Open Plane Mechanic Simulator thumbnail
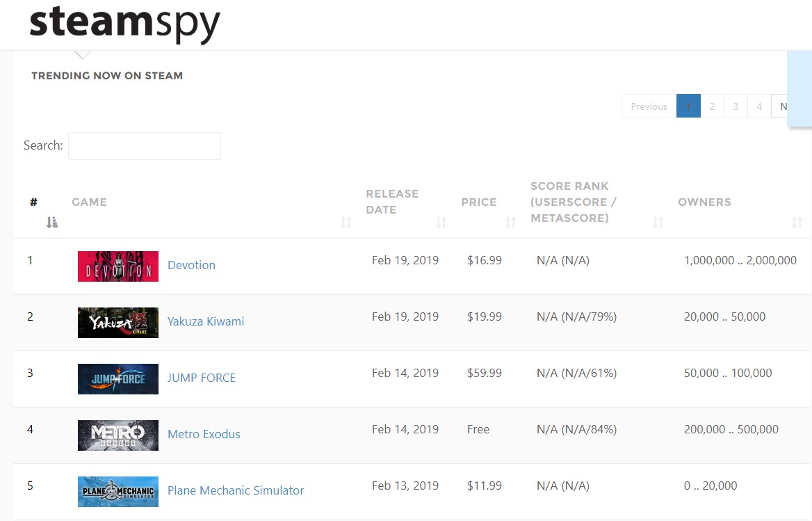Screen dimensions: 812x521 click(118, 492)
